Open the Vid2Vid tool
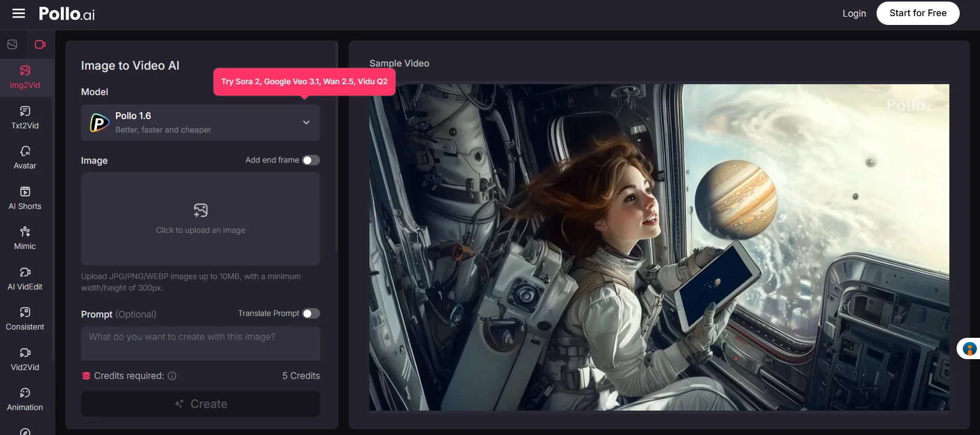The image size is (980, 435). click(25, 359)
